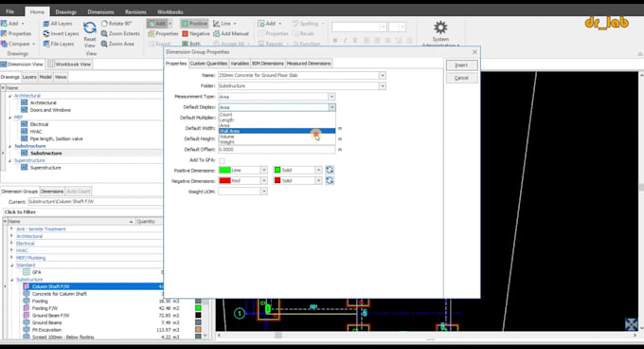Screen dimensions: 644x349
Task: Click the Electrical drawing icon
Action: click(x=25, y=124)
